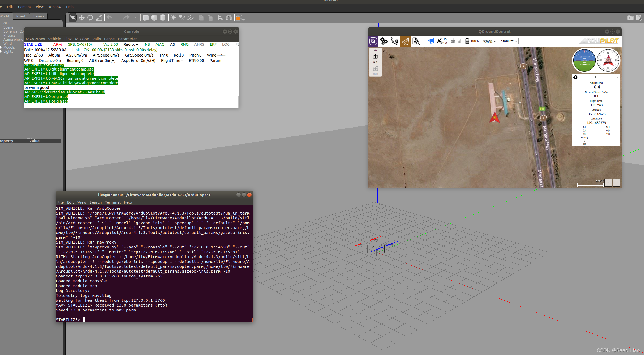This screenshot has height=355, width=644.
Task: Activate Gazebo translate mode tool
Action: click(82, 18)
